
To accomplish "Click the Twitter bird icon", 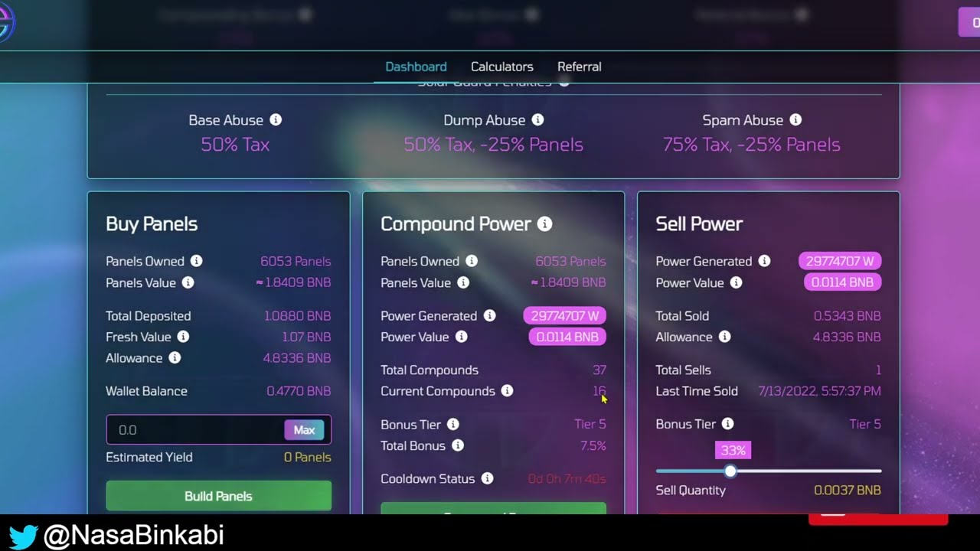I will click(23, 536).
